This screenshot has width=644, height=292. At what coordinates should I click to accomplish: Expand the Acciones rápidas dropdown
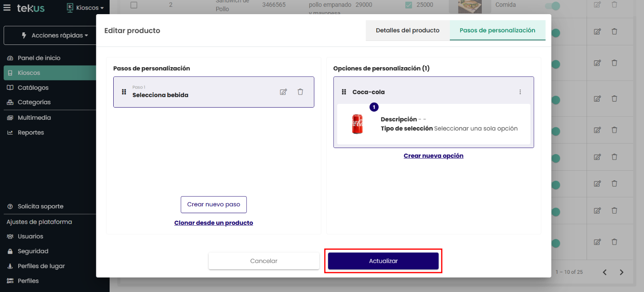pyautogui.click(x=55, y=36)
